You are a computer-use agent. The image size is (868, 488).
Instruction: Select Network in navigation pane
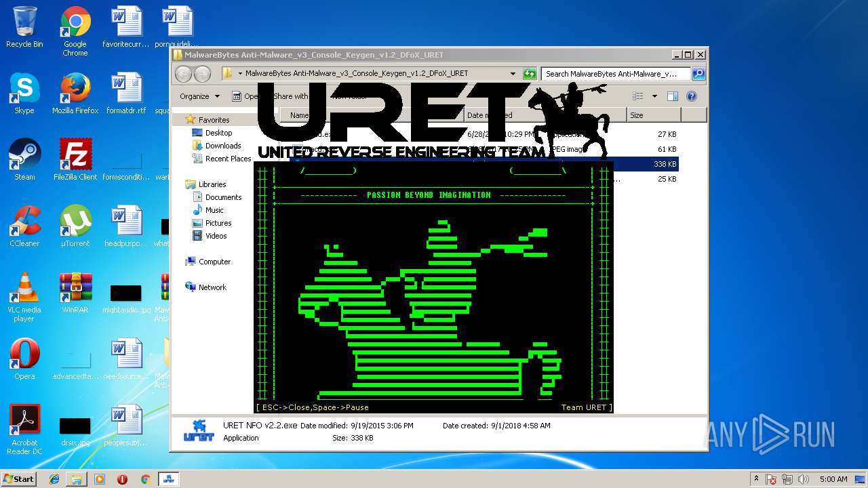212,287
